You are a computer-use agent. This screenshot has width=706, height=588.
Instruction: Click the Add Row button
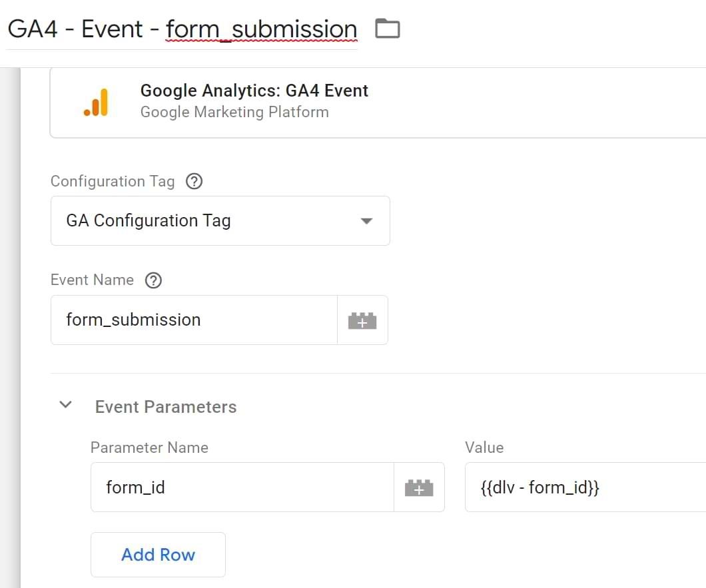[x=158, y=555]
